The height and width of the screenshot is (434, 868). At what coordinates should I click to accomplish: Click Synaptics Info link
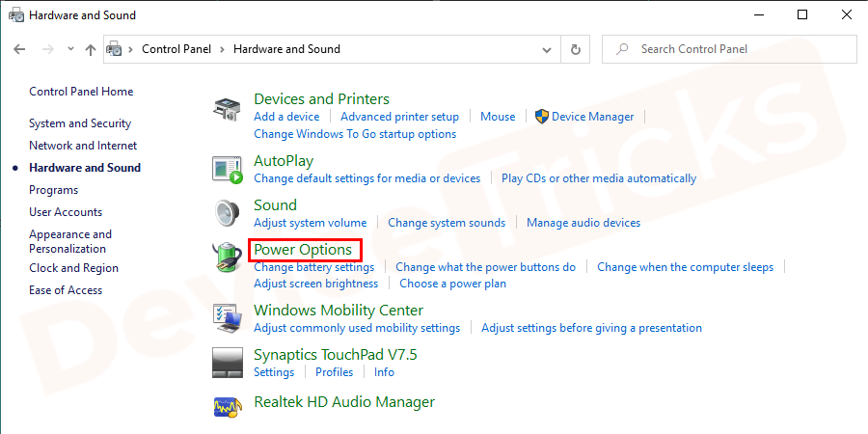coord(384,372)
